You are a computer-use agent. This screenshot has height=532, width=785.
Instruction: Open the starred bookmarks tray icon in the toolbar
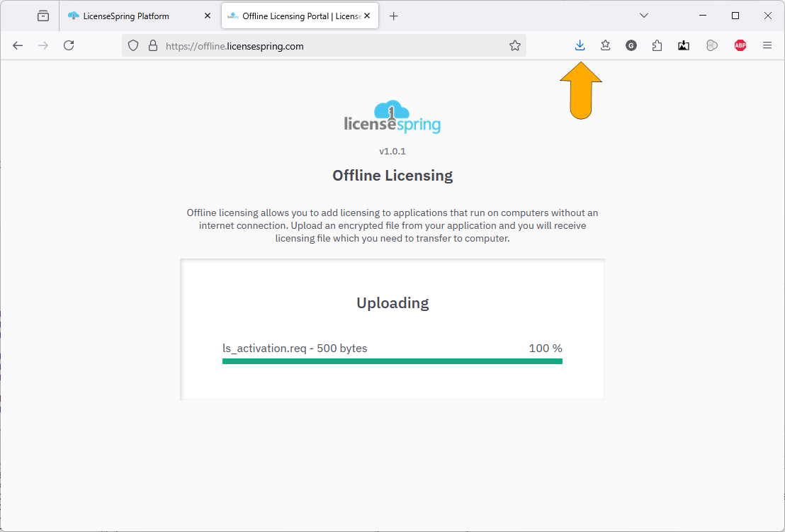(605, 46)
